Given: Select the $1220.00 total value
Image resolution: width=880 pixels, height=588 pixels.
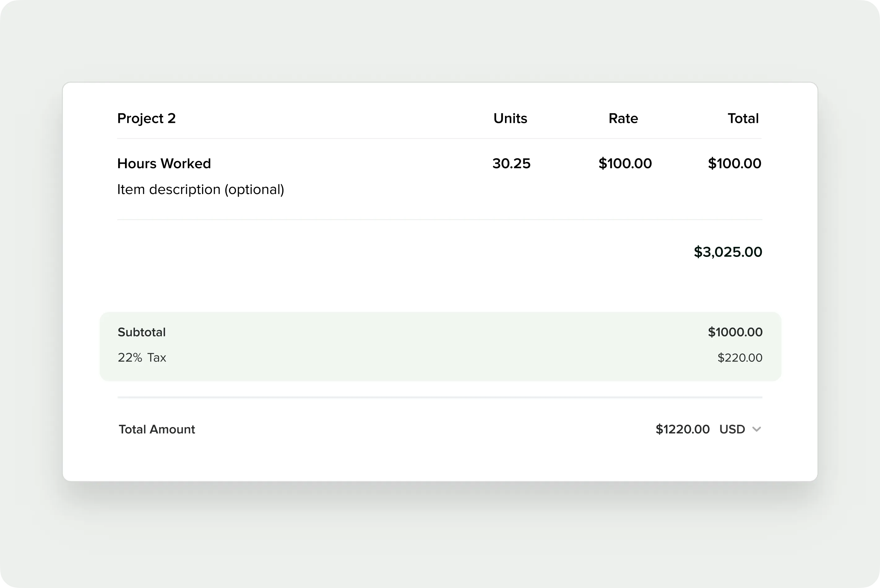Looking at the screenshot, I should coord(682,429).
